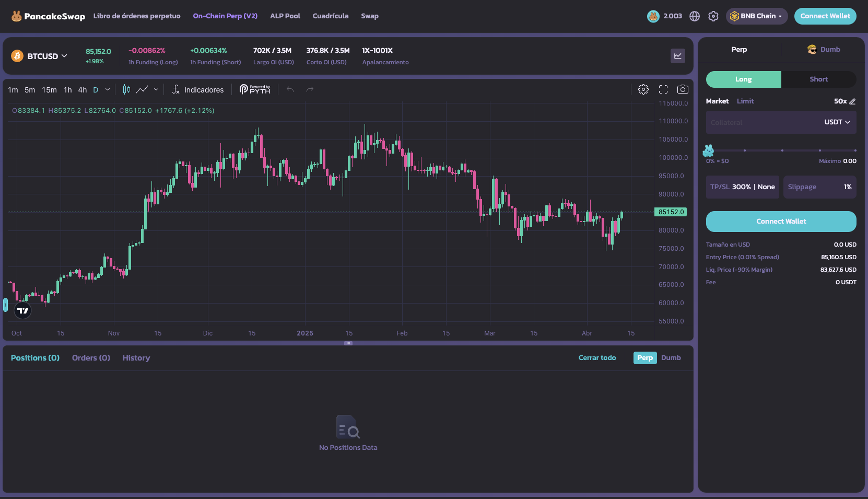Click the Collateral input field
The image size is (868, 499).
point(764,122)
